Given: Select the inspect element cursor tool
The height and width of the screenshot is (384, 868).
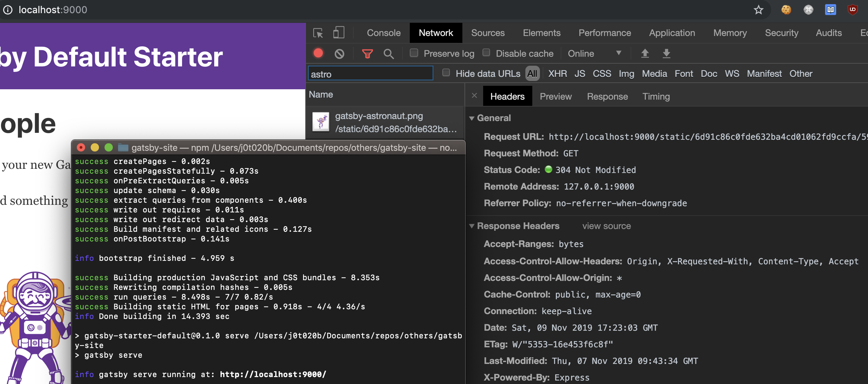Looking at the screenshot, I should [318, 33].
